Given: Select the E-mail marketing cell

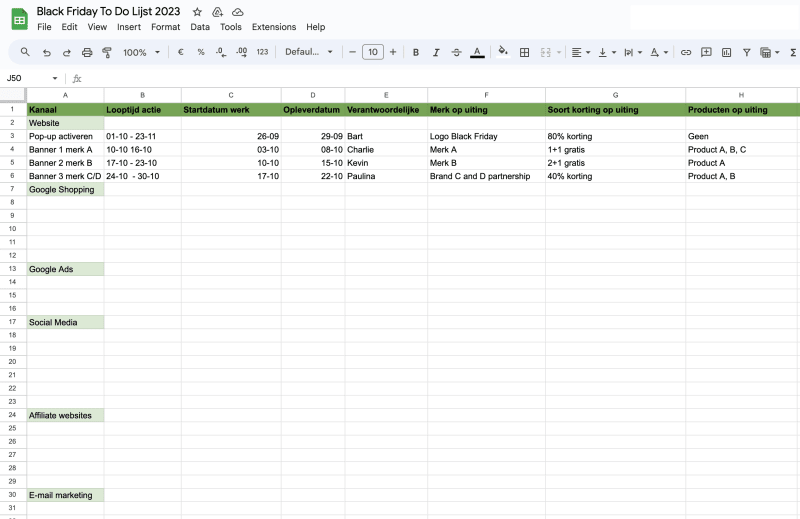Looking at the screenshot, I should click(65, 495).
